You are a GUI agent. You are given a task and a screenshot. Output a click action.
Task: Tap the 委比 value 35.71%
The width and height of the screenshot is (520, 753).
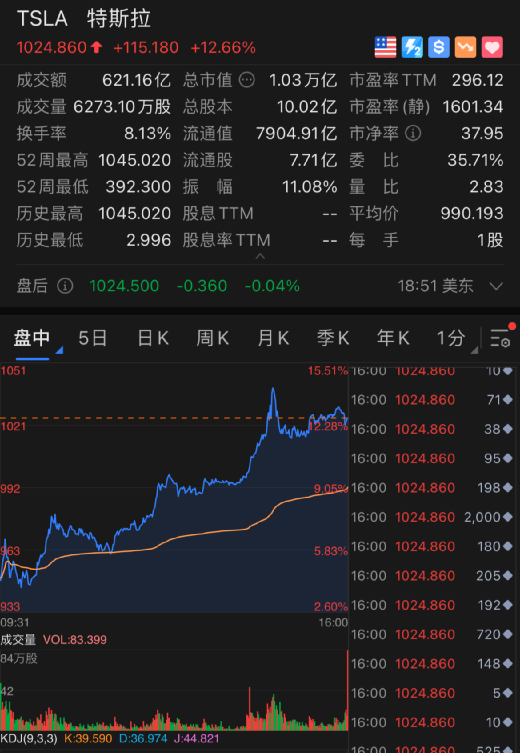[x=475, y=160]
